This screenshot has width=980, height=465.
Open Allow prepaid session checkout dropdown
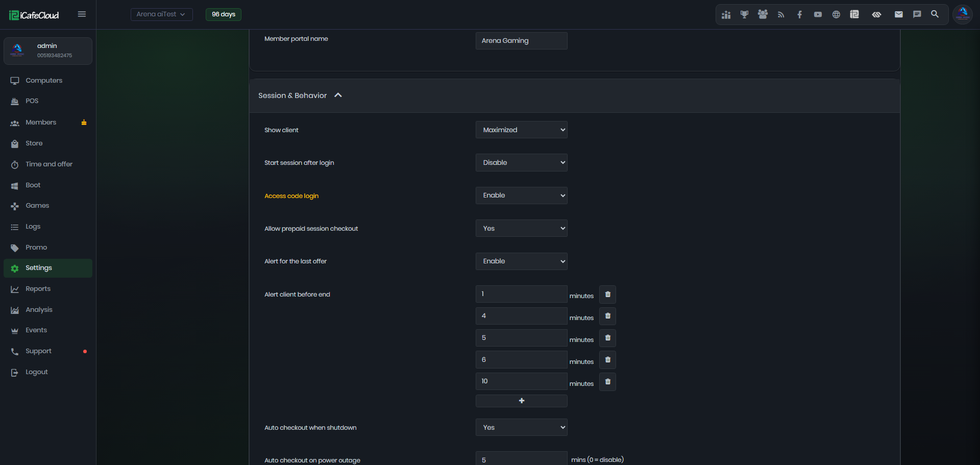pyautogui.click(x=522, y=228)
